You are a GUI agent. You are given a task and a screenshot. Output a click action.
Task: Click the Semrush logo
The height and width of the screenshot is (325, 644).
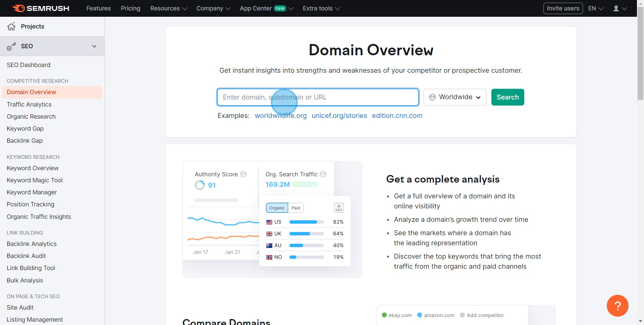(x=41, y=8)
